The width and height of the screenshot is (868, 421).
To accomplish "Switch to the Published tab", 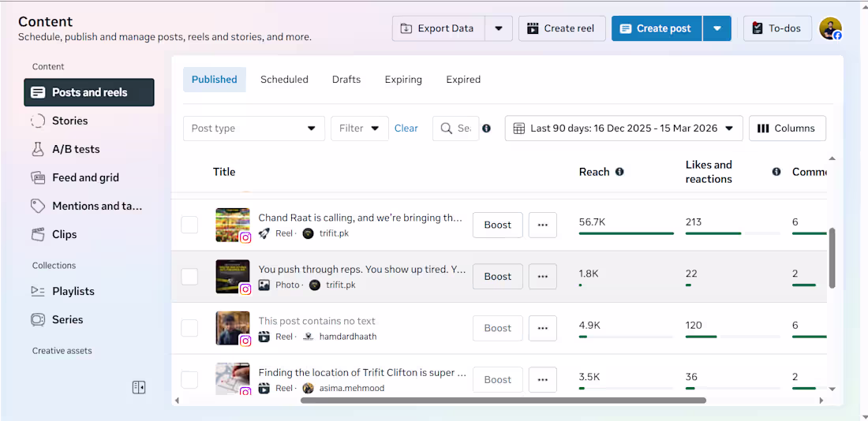I will pyautogui.click(x=214, y=80).
